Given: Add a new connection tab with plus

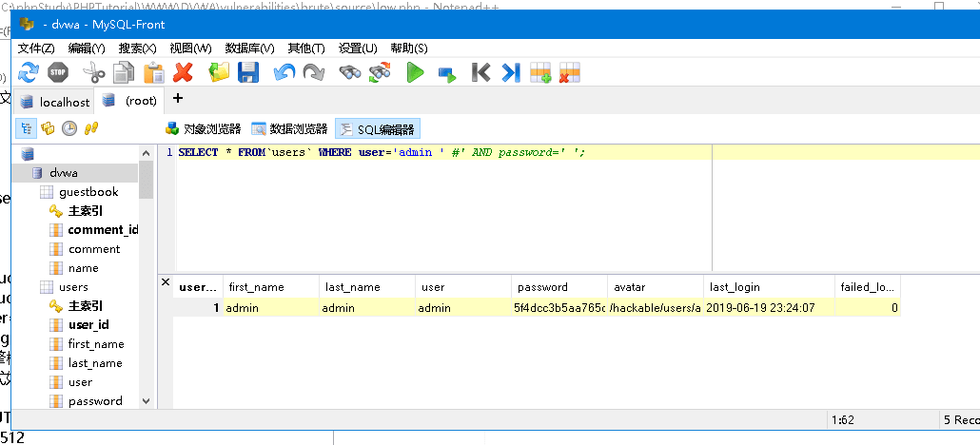Looking at the screenshot, I should (178, 98).
